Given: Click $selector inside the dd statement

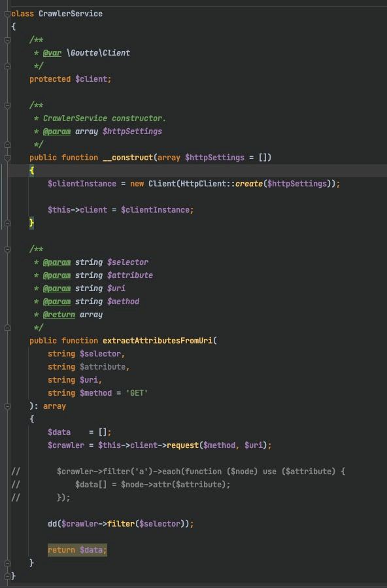Looking at the screenshot, I should point(160,524).
